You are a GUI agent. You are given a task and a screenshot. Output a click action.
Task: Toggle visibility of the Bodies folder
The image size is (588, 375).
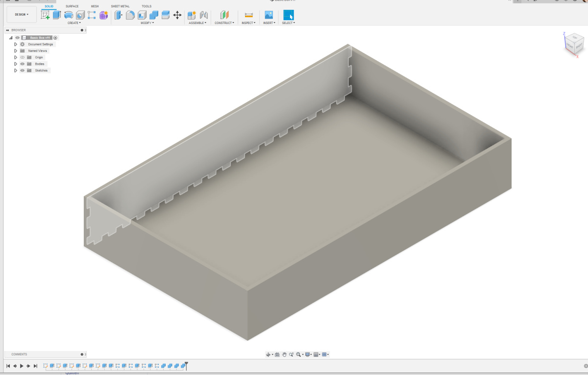point(22,64)
